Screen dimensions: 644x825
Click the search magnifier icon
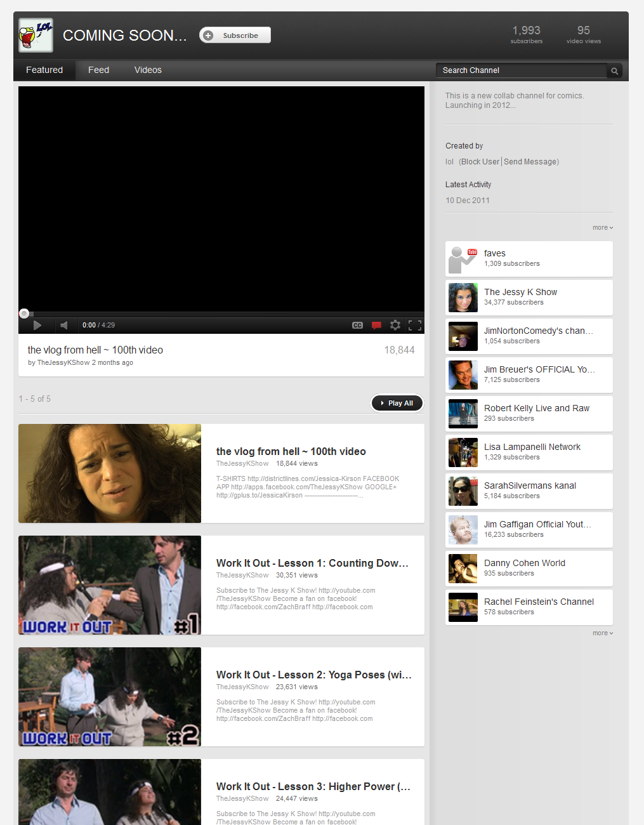click(x=614, y=71)
